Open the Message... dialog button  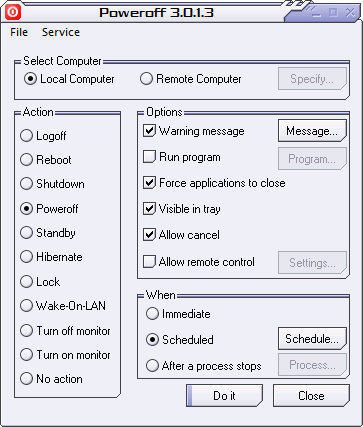point(312,131)
